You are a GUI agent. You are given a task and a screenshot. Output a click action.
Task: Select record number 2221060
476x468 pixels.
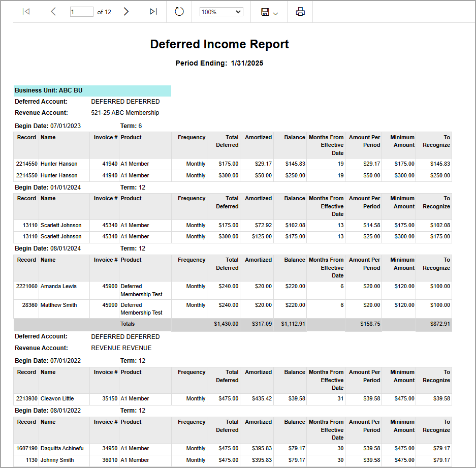[27, 286]
